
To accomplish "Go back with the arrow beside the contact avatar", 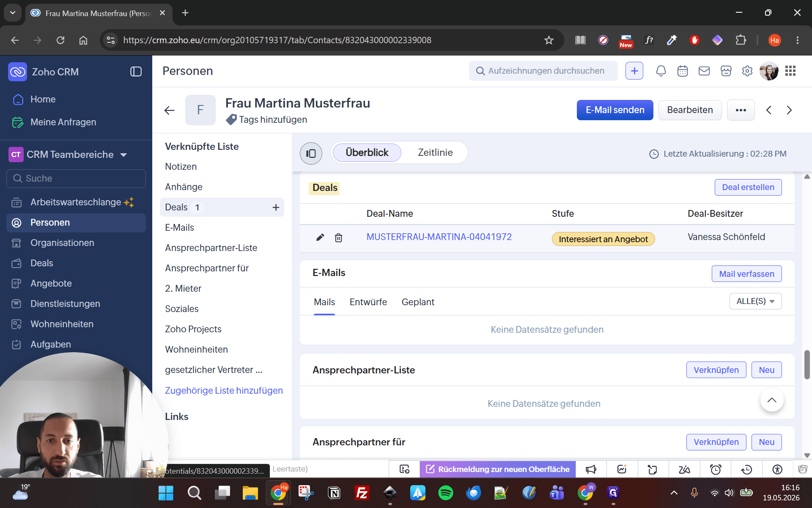I will pos(170,110).
